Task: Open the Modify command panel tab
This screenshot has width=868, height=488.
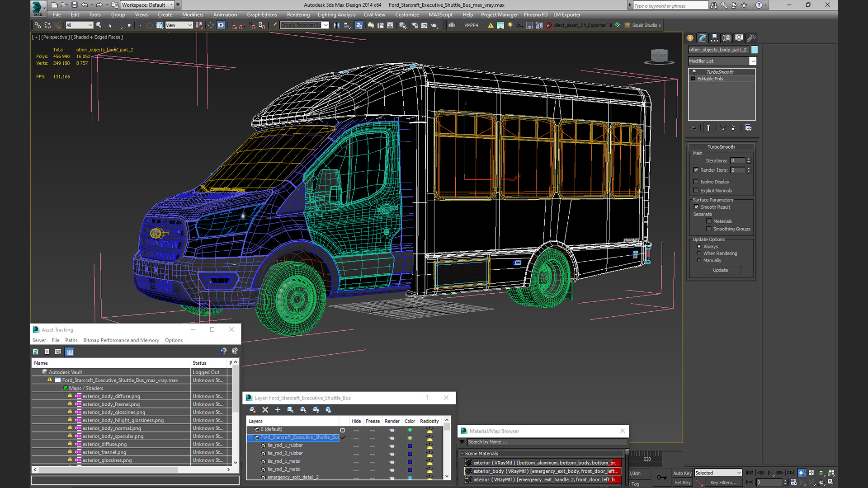Action: (x=702, y=38)
